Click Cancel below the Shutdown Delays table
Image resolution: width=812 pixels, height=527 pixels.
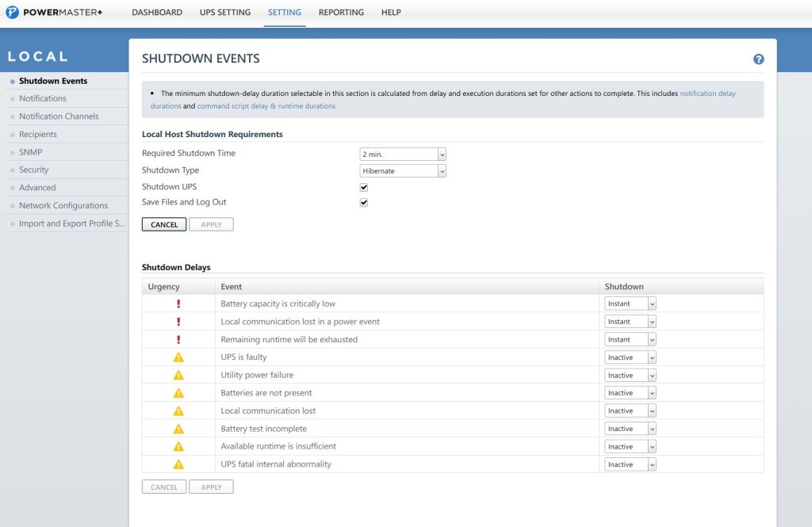pos(164,487)
